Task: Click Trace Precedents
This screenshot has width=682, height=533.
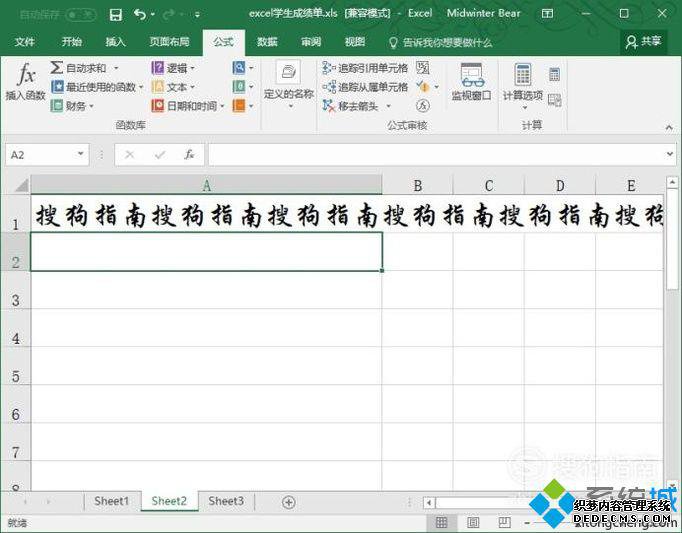Action: 365,68
